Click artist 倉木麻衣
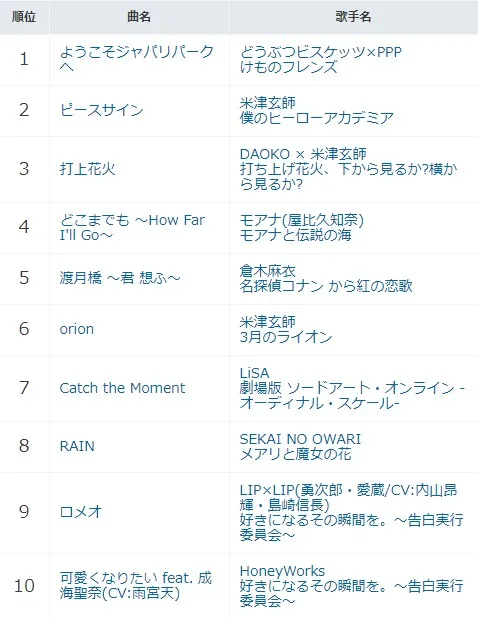Screen dimensions: 478x619 point(268,271)
